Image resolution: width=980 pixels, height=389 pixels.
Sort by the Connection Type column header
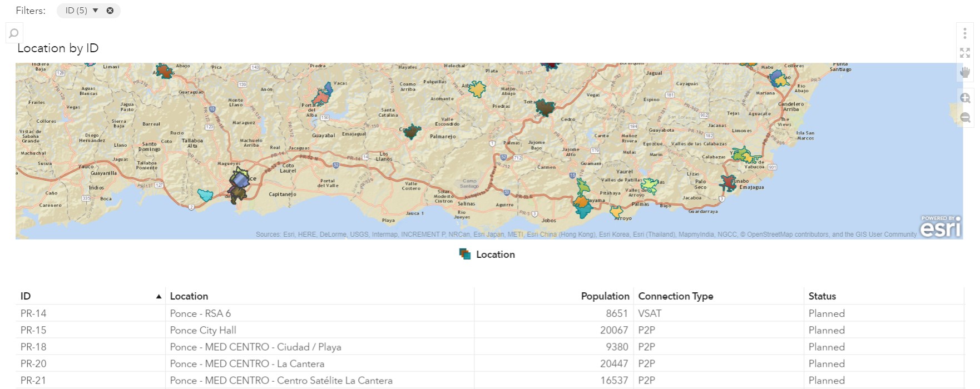point(676,296)
